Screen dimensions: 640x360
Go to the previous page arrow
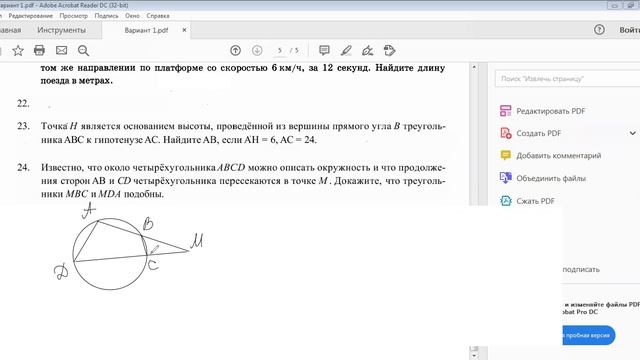pyautogui.click(x=235, y=50)
